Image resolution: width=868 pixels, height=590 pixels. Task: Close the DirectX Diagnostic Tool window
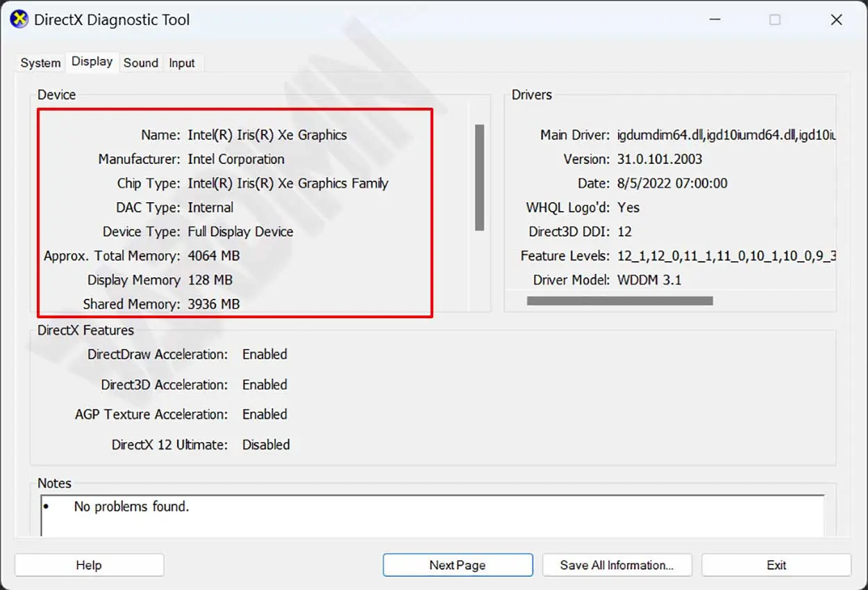[x=837, y=20]
